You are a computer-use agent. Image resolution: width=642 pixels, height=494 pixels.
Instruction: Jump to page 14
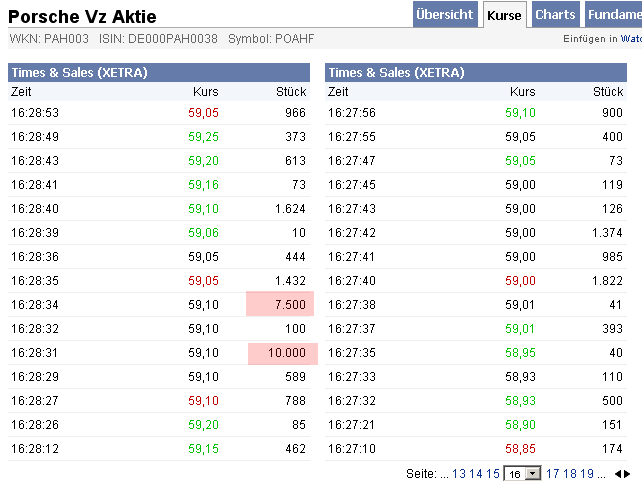pos(476,474)
